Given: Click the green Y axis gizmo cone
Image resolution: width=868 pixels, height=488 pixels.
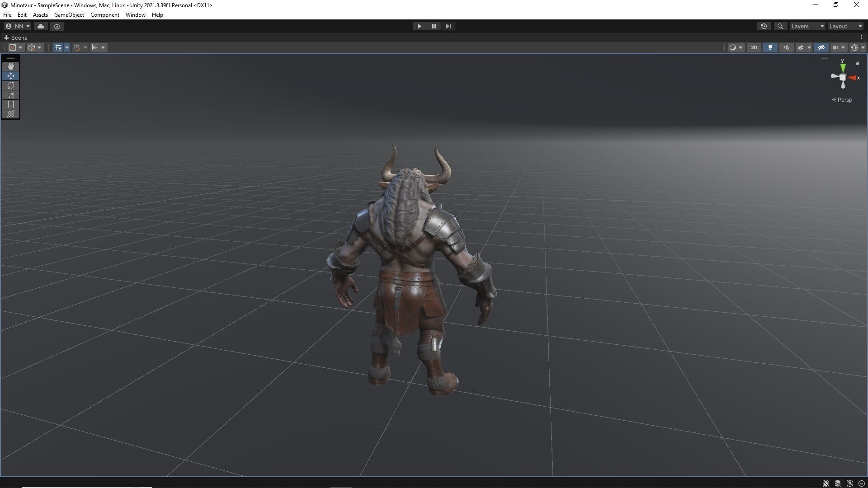Looking at the screenshot, I should 843,67.
